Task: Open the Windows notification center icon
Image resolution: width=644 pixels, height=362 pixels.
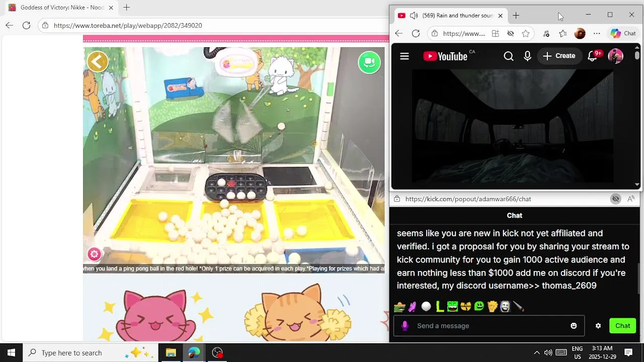Action: coord(628,352)
